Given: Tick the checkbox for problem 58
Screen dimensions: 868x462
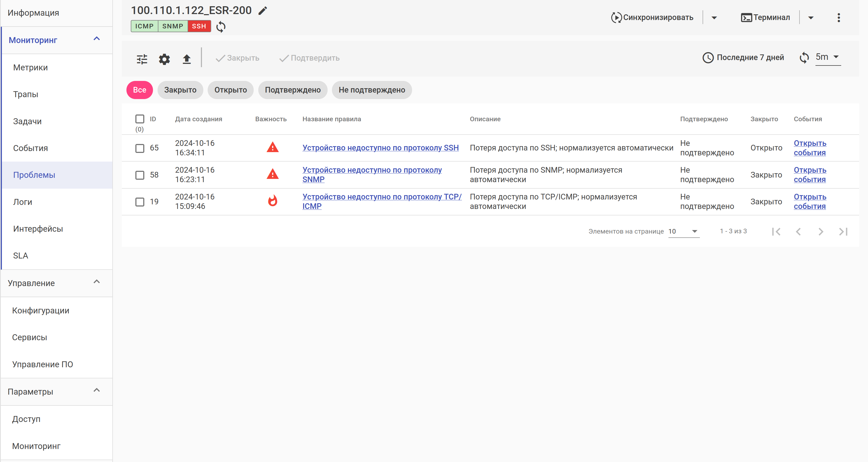Looking at the screenshot, I should click(139, 175).
